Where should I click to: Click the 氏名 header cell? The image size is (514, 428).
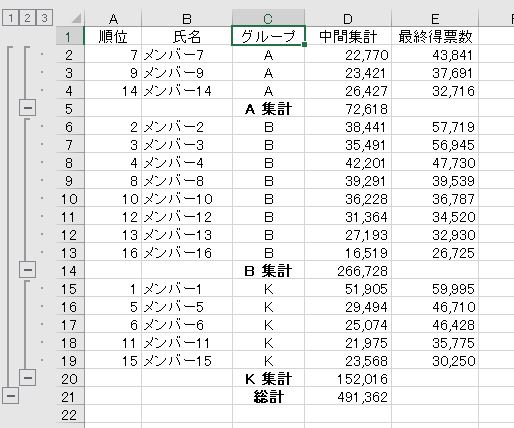187,36
